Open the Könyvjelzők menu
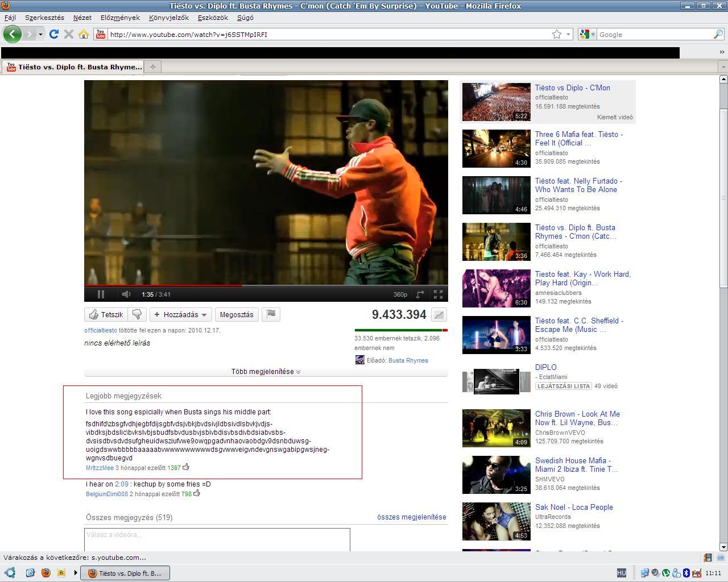The width and height of the screenshot is (728, 582). pyautogui.click(x=168, y=18)
